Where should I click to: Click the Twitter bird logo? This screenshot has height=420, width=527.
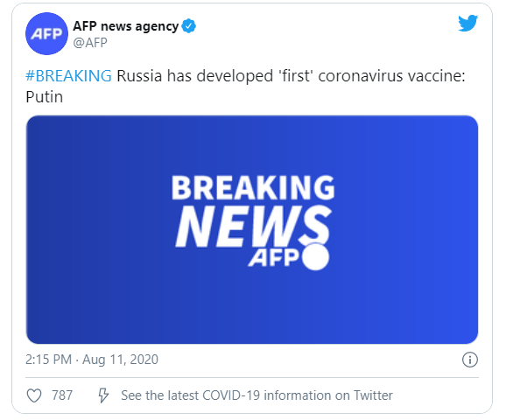468,24
